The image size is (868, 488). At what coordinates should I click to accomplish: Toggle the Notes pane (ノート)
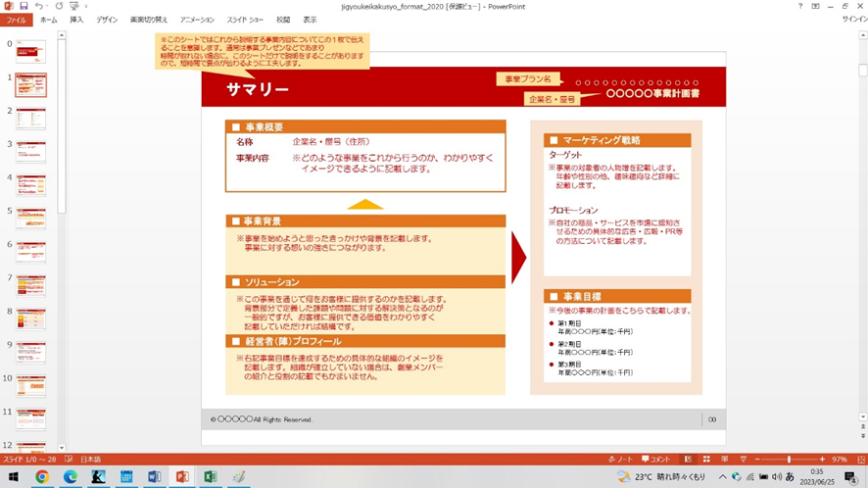click(620, 459)
